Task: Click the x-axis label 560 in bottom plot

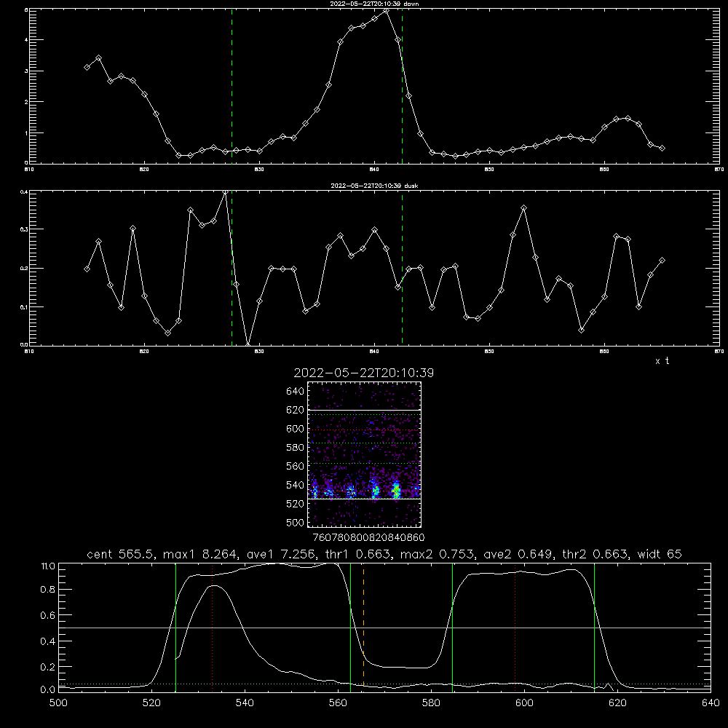Action: click(x=338, y=703)
